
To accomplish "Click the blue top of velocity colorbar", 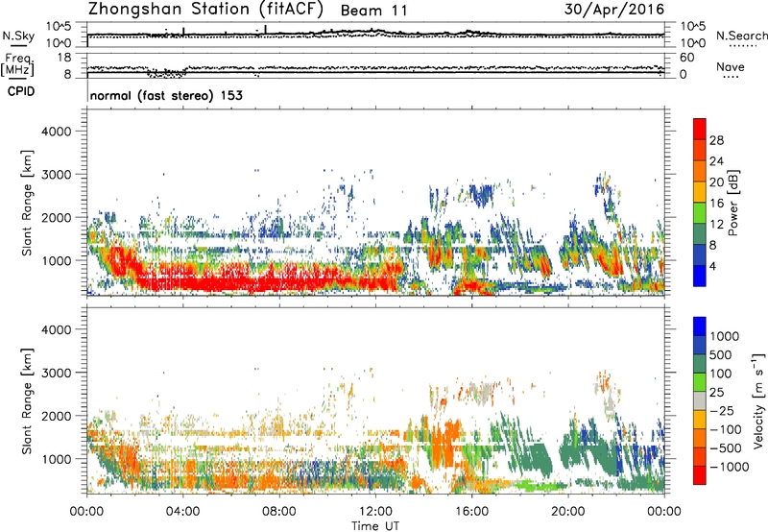I will tap(700, 326).
